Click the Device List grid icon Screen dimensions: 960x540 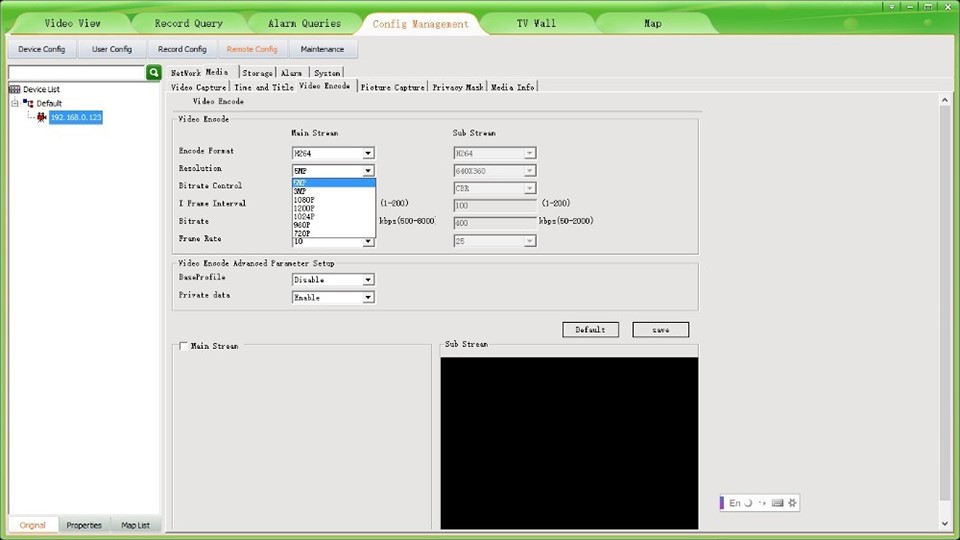[15, 89]
